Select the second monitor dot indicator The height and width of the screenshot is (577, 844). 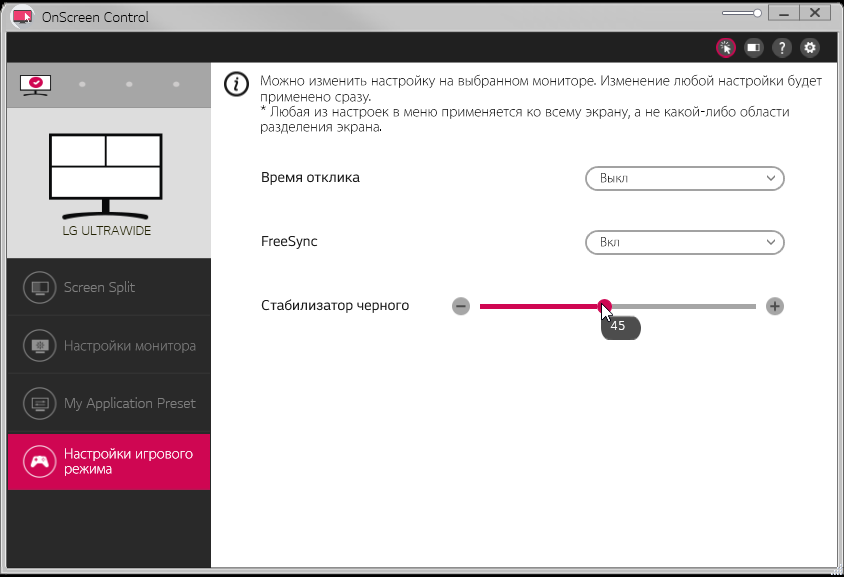click(x=82, y=85)
